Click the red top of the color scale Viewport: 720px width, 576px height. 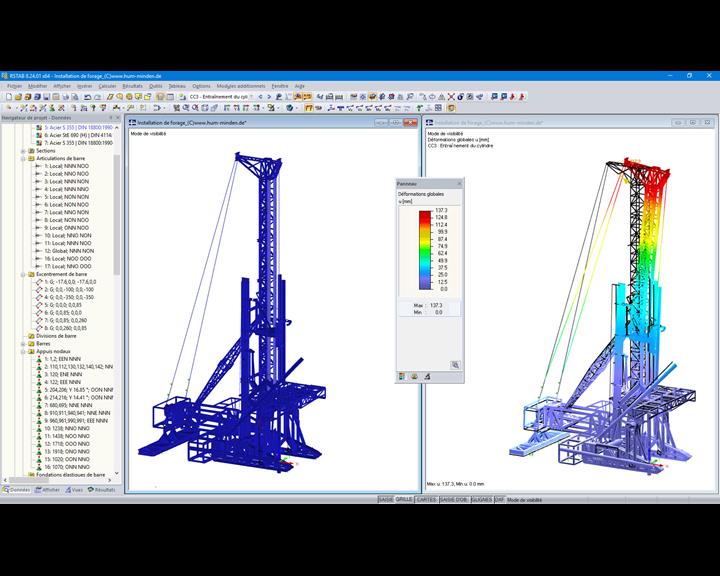point(425,216)
